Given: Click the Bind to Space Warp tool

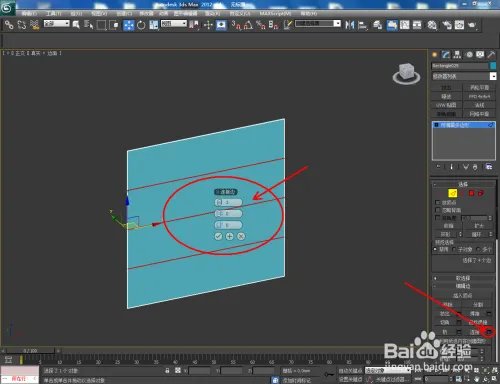Looking at the screenshot, I should point(34,25).
